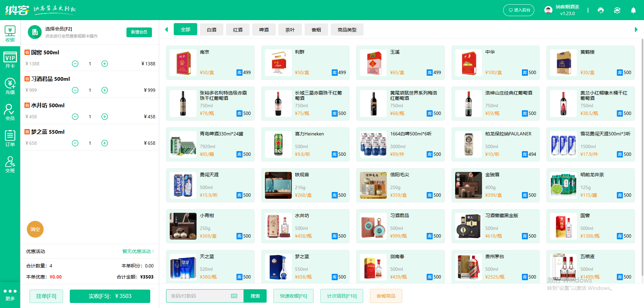Click the keyboard icon in barcode field
This screenshot has width=644, height=308.
[x=234, y=296]
